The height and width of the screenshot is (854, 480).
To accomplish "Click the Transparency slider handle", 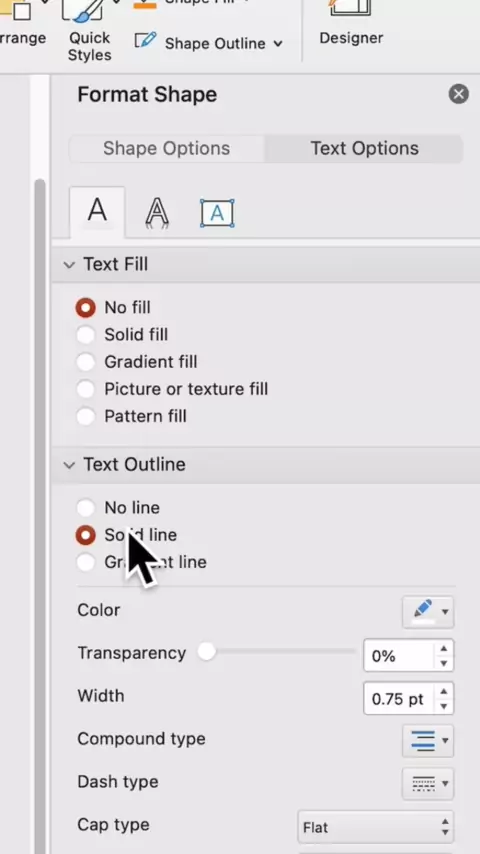I will click(x=206, y=651).
